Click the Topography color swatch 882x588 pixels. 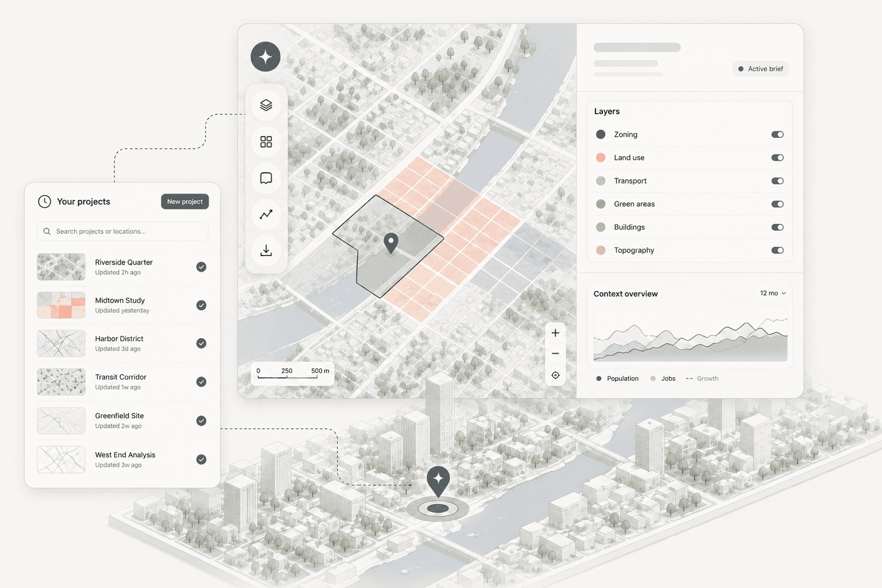click(601, 250)
